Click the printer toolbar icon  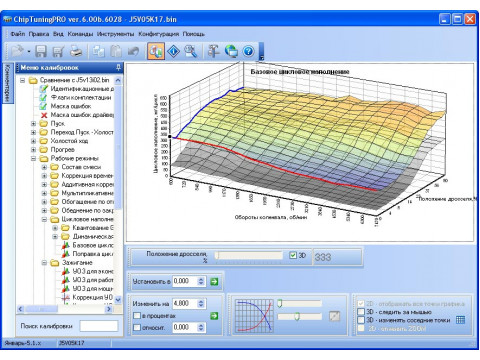(x=76, y=51)
